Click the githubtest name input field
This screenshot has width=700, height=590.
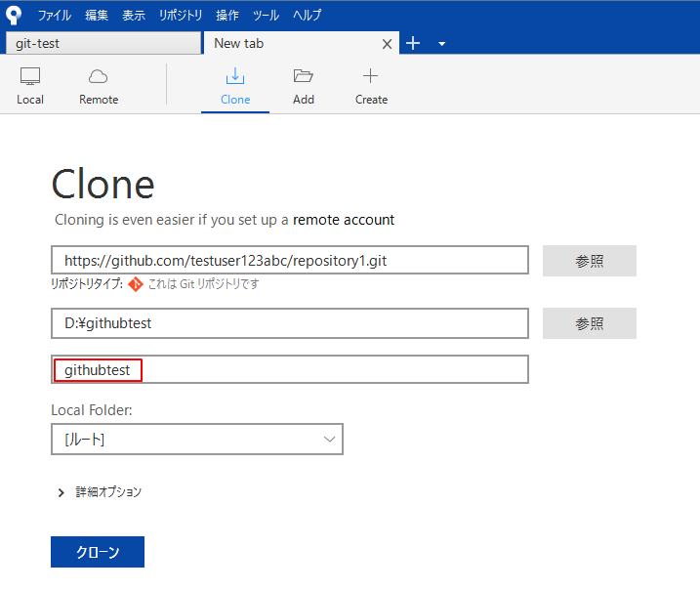[290, 370]
